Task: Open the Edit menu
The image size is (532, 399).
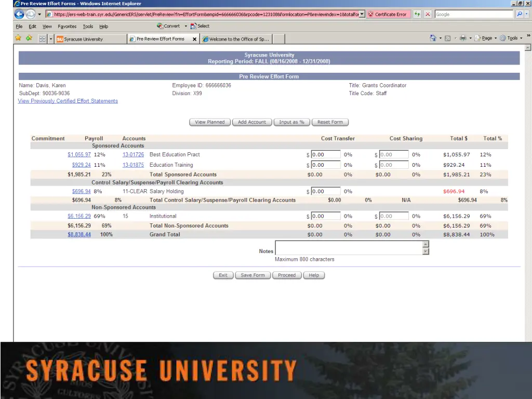Action: point(32,26)
